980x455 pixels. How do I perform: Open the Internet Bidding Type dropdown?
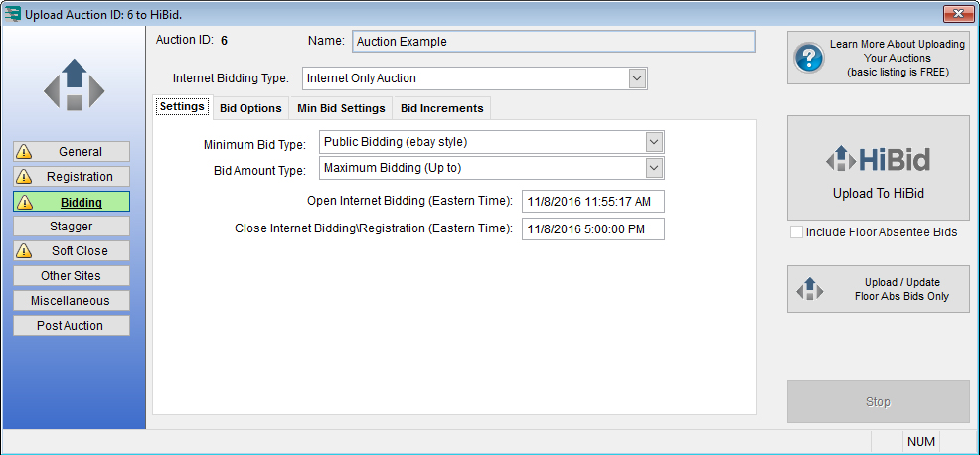coord(636,78)
